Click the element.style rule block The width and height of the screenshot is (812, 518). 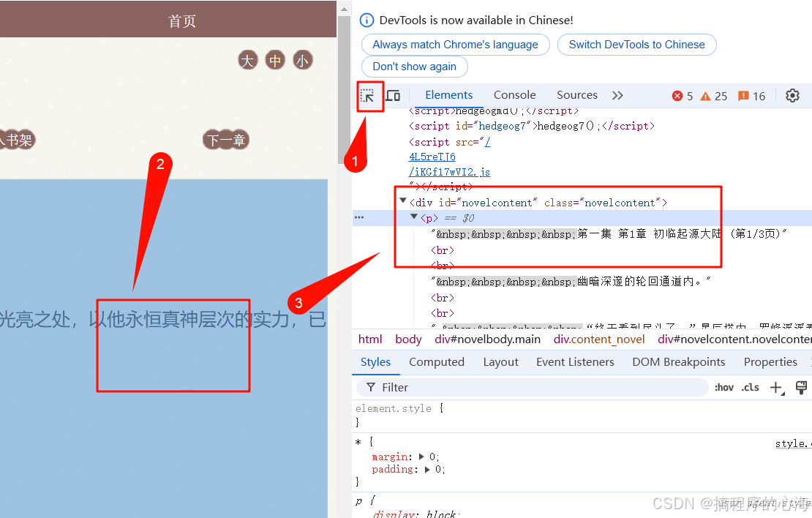coord(582,416)
